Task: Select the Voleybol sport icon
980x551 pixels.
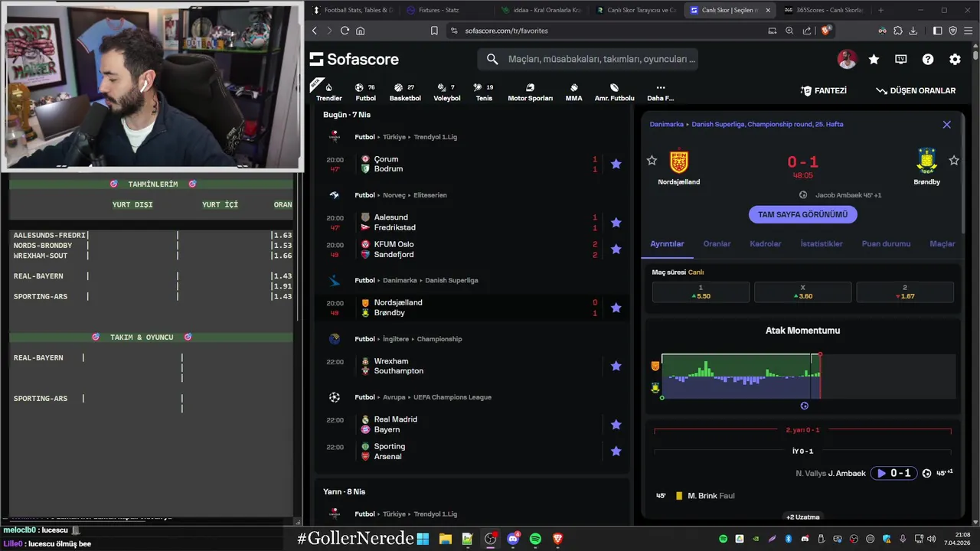Action: tap(447, 91)
